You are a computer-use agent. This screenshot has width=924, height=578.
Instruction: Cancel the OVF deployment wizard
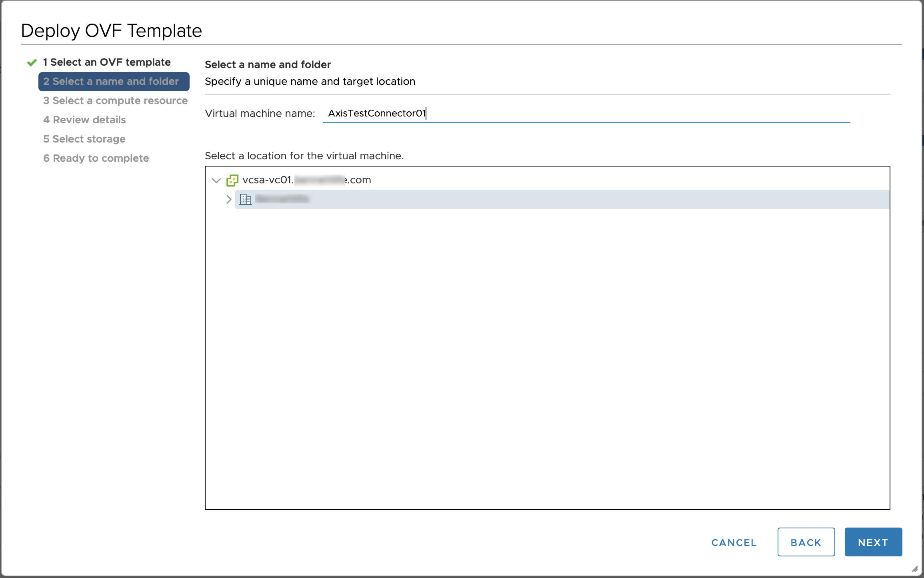coord(734,542)
